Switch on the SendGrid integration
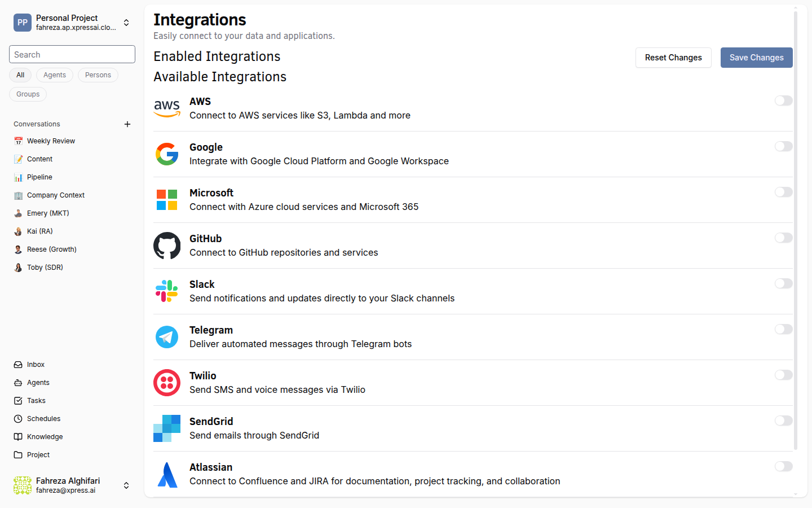The width and height of the screenshot is (812, 508). [x=784, y=421]
